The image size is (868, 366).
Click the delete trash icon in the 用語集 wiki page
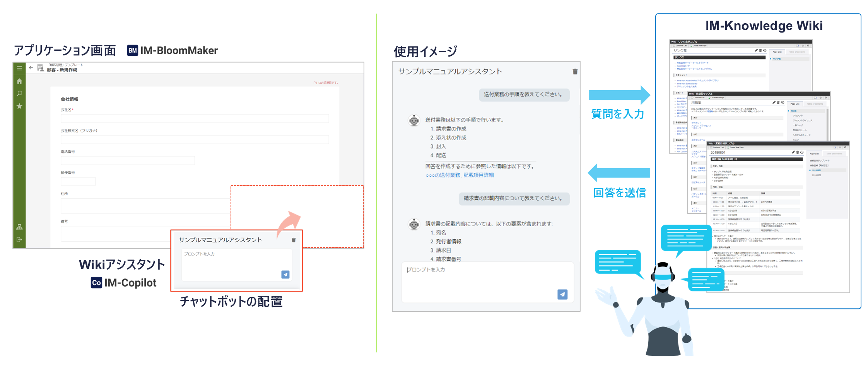(778, 103)
